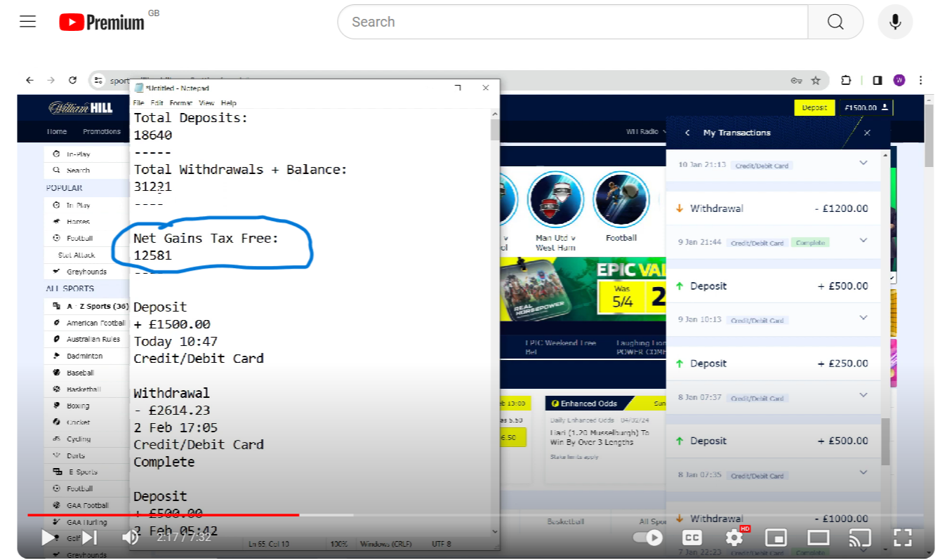The height and width of the screenshot is (560, 940).
Task: Turn on closed captions
Action: pos(692,538)
